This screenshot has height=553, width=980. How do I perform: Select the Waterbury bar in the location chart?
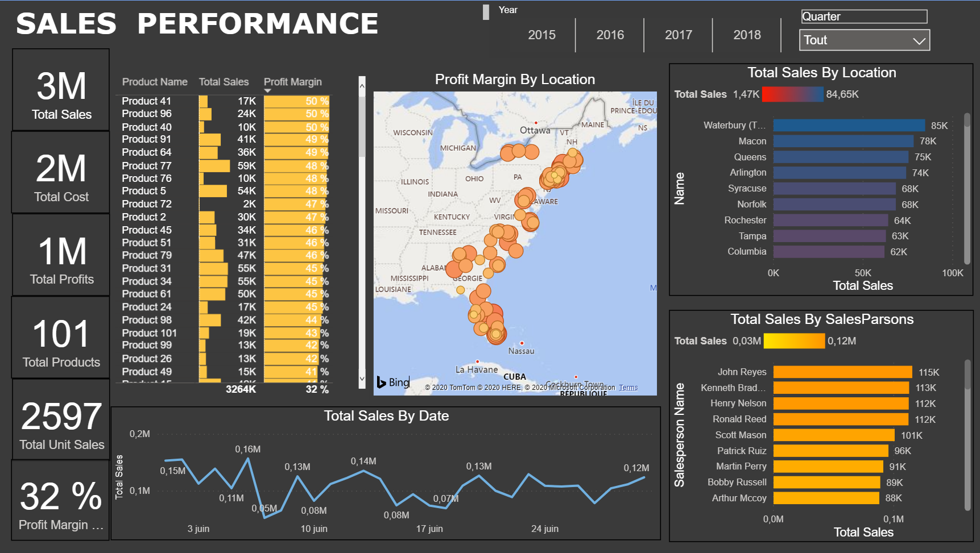(x=847, y=124)
